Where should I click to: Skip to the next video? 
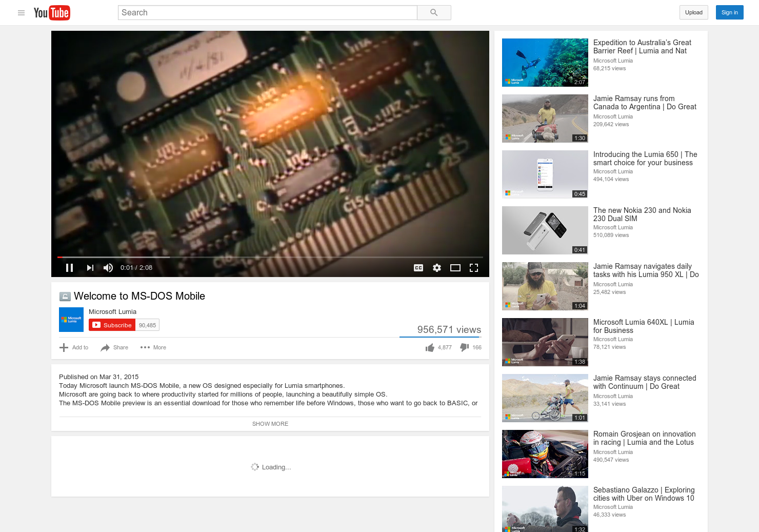coord(90,268)
